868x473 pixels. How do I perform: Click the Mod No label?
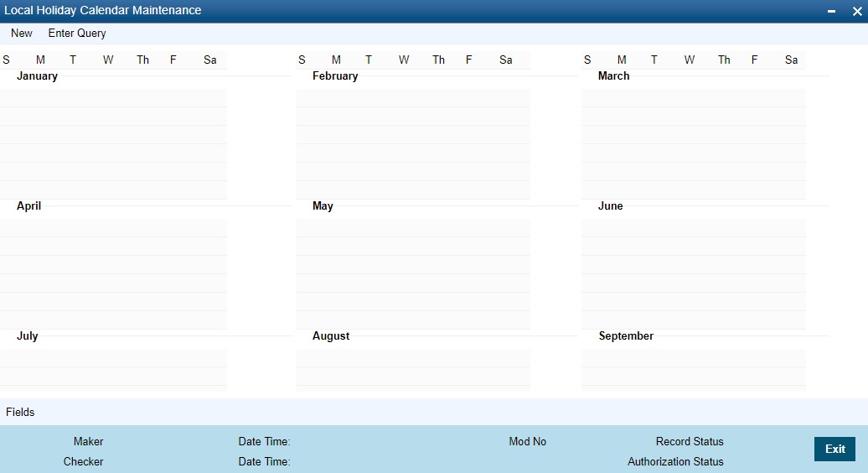pos(528,441)
